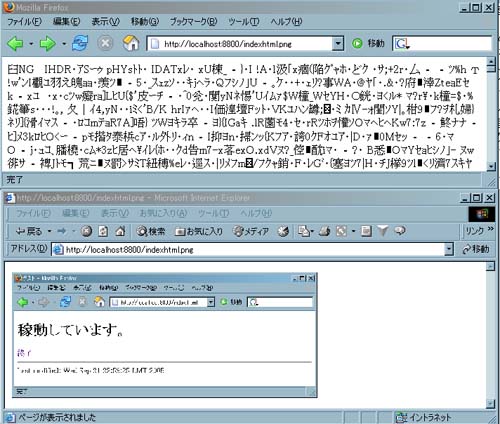The width and height of the screenshot is (500, 424).
Task: Open Firefox ヘルプ(H) menu
Action: 286,22
